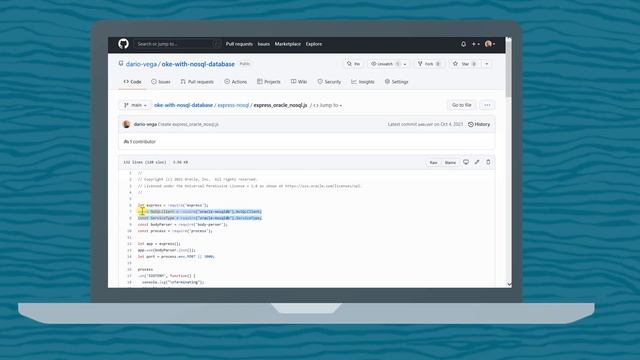The height and width of the screenshot is (360, 640).
Task: Click the express-nosql breadcrumb folder
Action: (x=233, y=105)
